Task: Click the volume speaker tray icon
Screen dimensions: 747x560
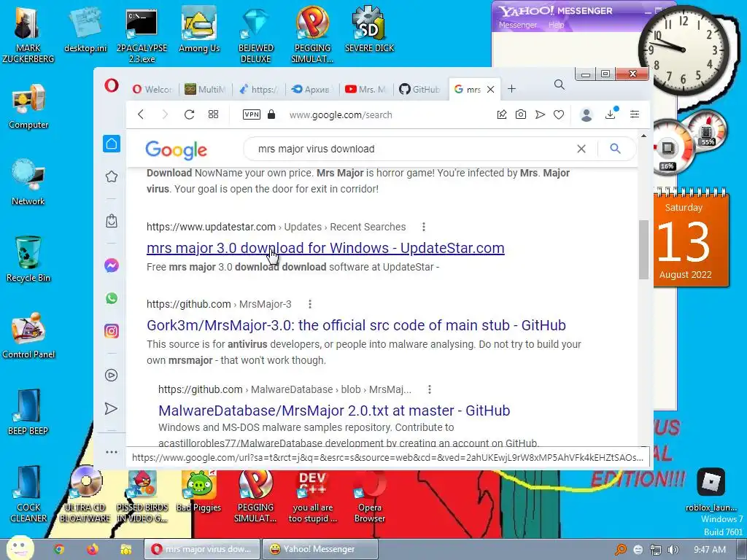Action: (673, 550)
